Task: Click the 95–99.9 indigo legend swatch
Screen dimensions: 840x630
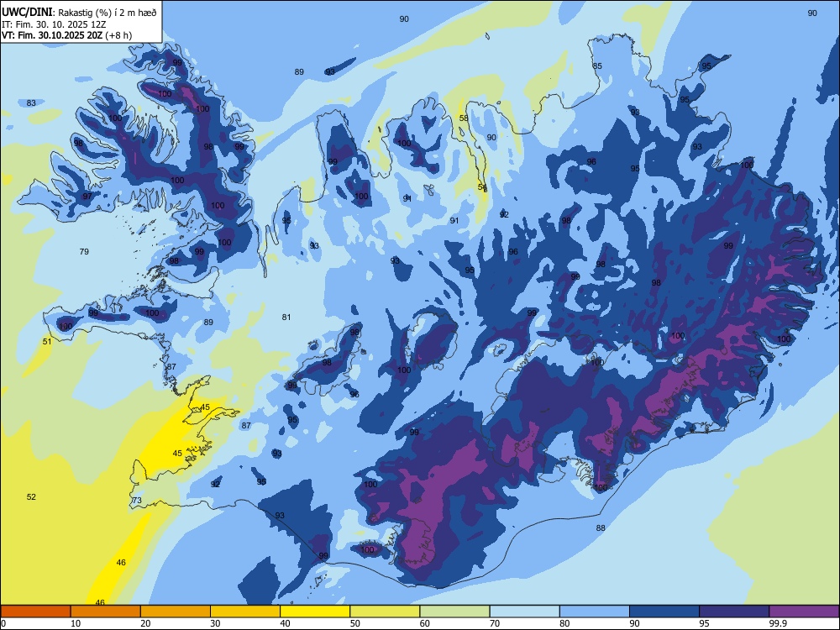Action: pos(734,612)
